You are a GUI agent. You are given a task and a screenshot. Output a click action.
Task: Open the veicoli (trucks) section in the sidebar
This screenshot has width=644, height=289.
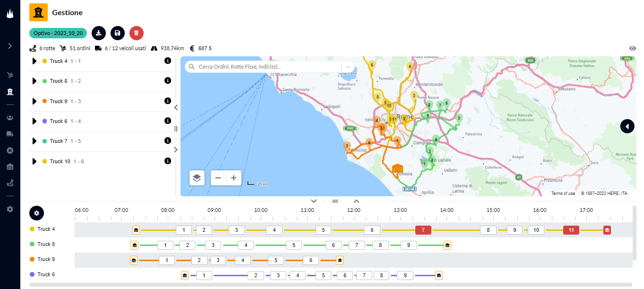pyautogui.click(x=10, y=134)
